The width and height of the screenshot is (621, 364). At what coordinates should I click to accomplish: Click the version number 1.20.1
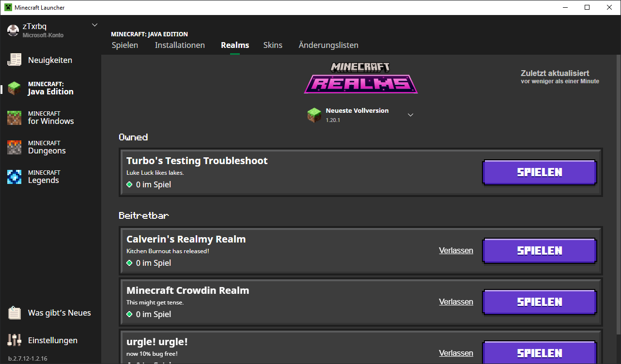tap(333, 120)
